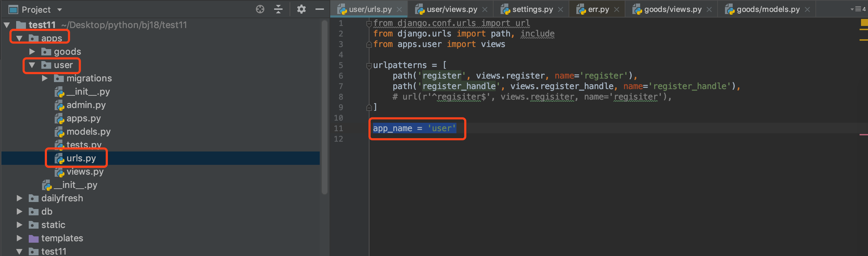Hide the Project tool window
The height and width of the screenshot is (256, 868).
320,9
